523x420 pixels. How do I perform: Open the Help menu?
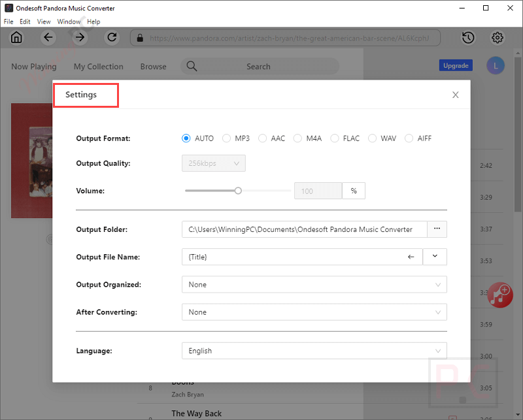click(93, 22)
